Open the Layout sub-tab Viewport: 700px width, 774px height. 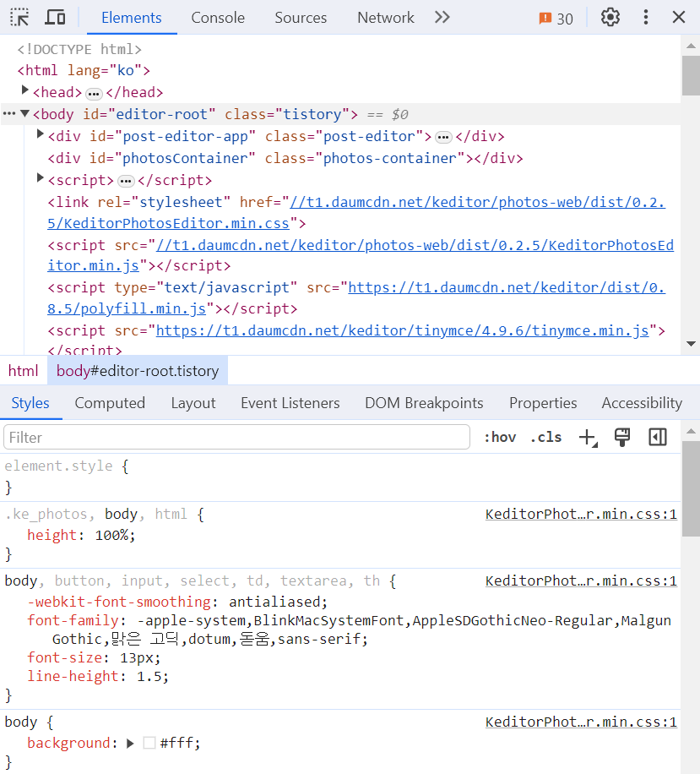(193, 403)
